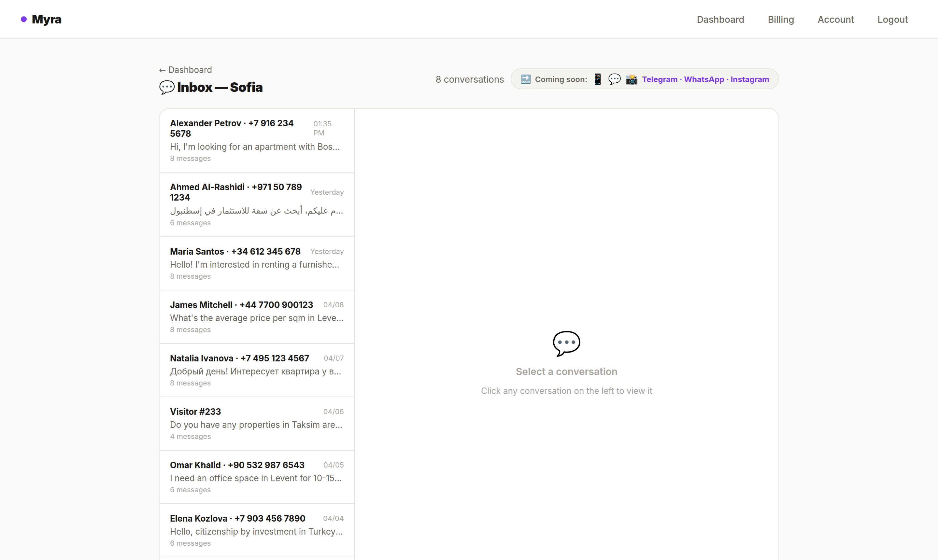Screen dimensions: 938x560
Task: Open the Billing page
Action: (781, 19)
